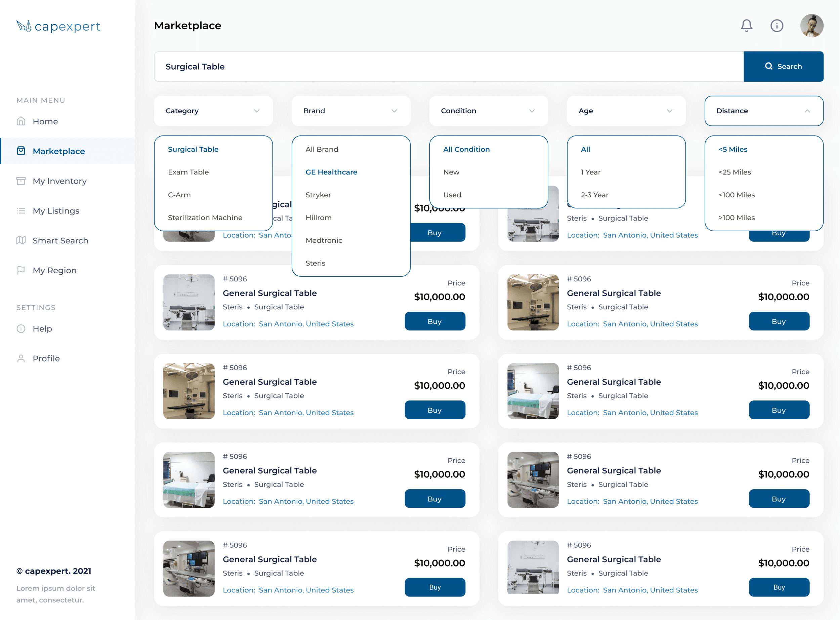Select GE Healthcare brand option
The height and width of the screenshot is (620, 840).
coord(331,172)
